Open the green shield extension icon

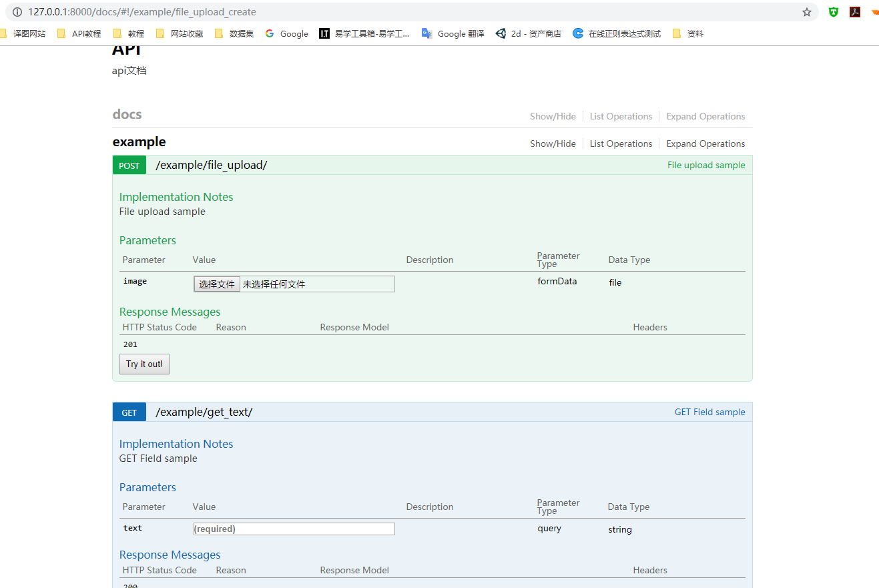tap(834, 12)
